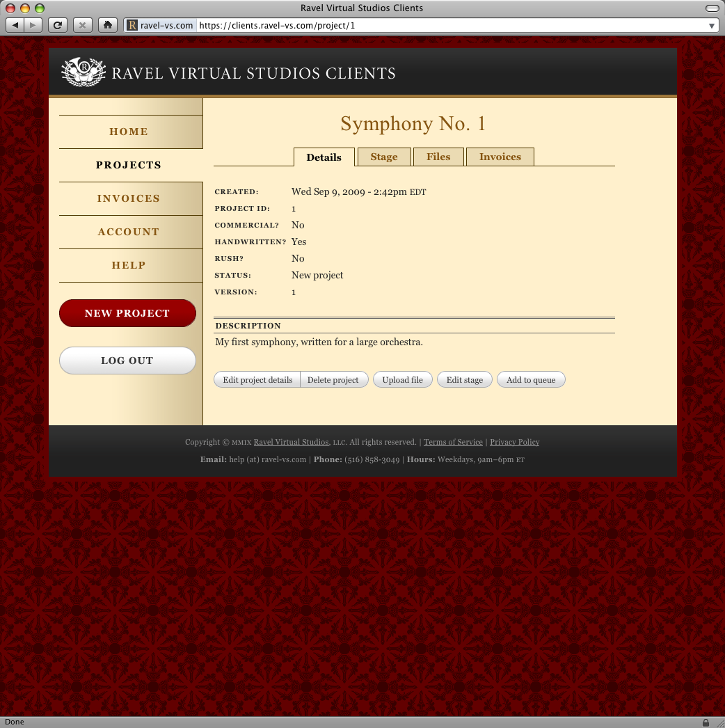Open the Invoices sidebar menu item
Viewport: 725px width, 728px height.
click(x=131, y=199)
